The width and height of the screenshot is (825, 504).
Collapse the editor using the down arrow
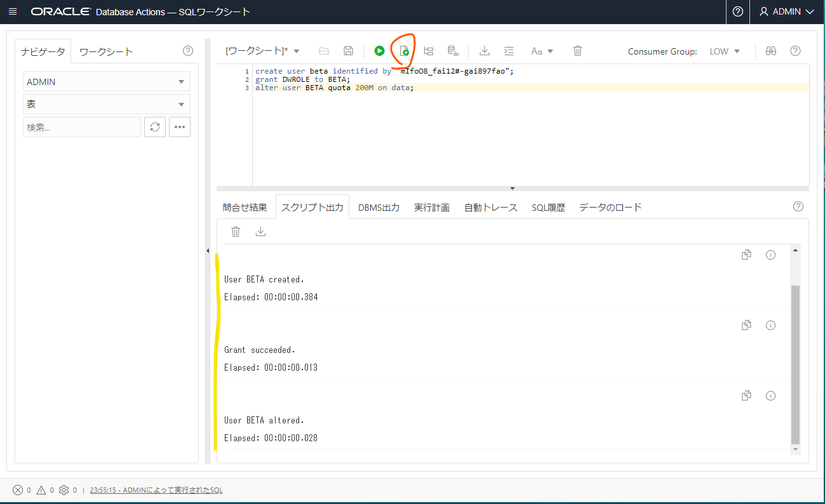tap(513, 189)
